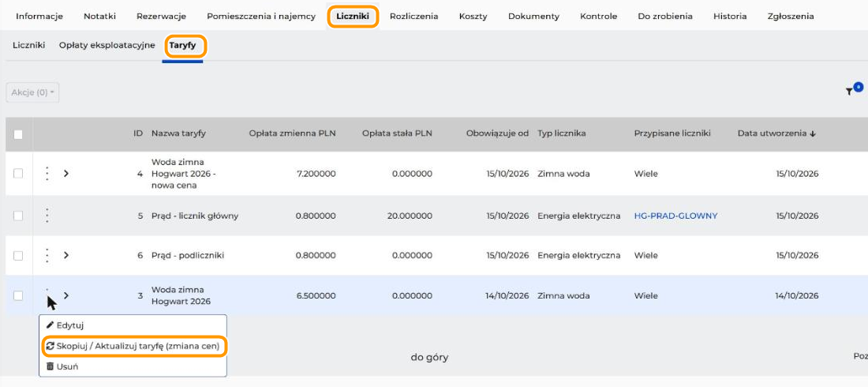Viewport: 868px width, 387px height.
Task: Open three-dot menu for Prąd - licznik główny
Action: coord(47,216)
